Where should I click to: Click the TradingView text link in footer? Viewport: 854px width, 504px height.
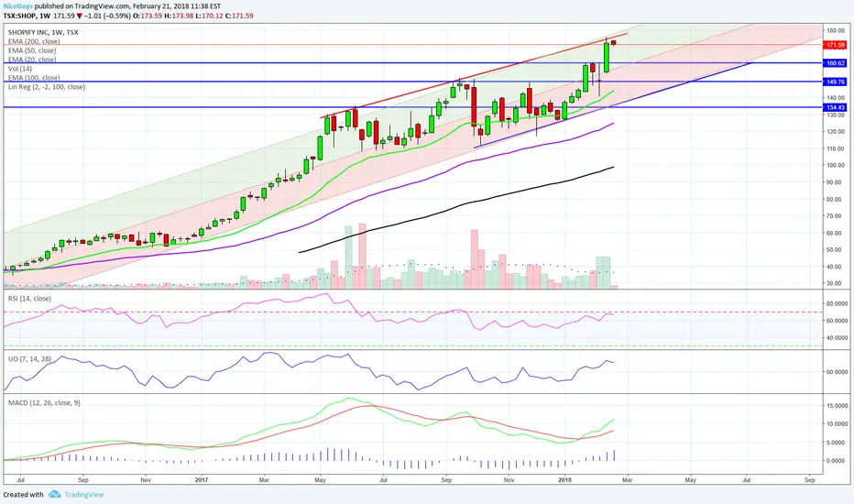[x=84, y=495]
